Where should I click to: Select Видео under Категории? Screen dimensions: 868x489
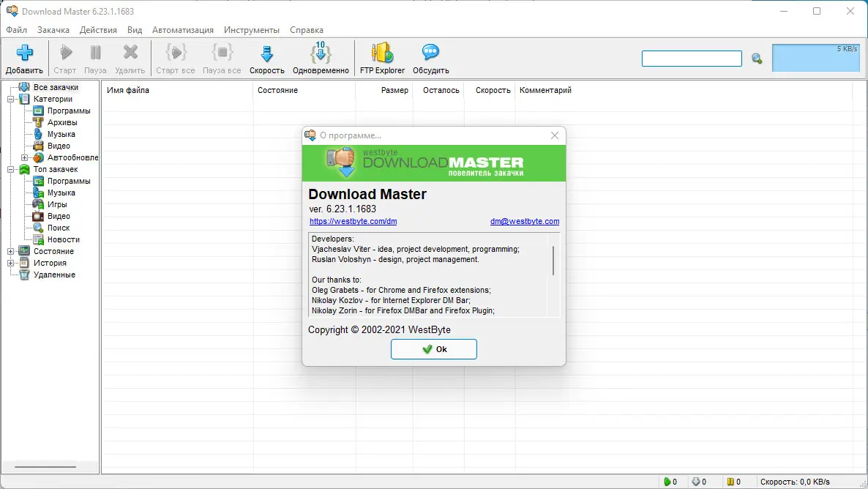[x=59, y=146]
